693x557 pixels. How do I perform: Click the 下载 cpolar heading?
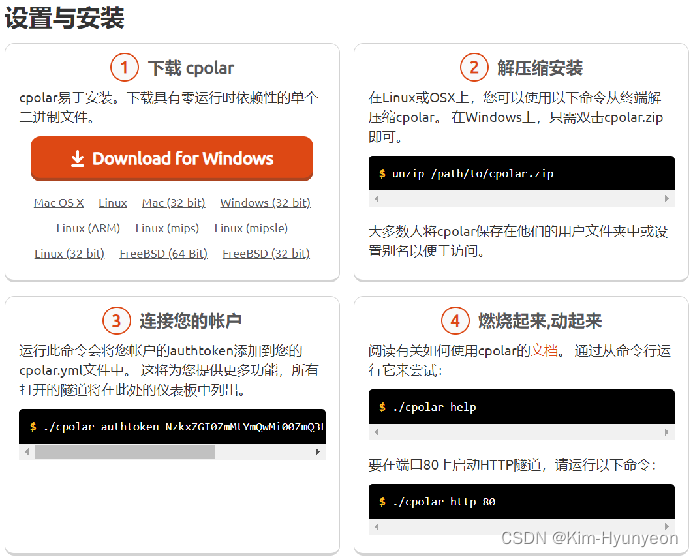191,68
